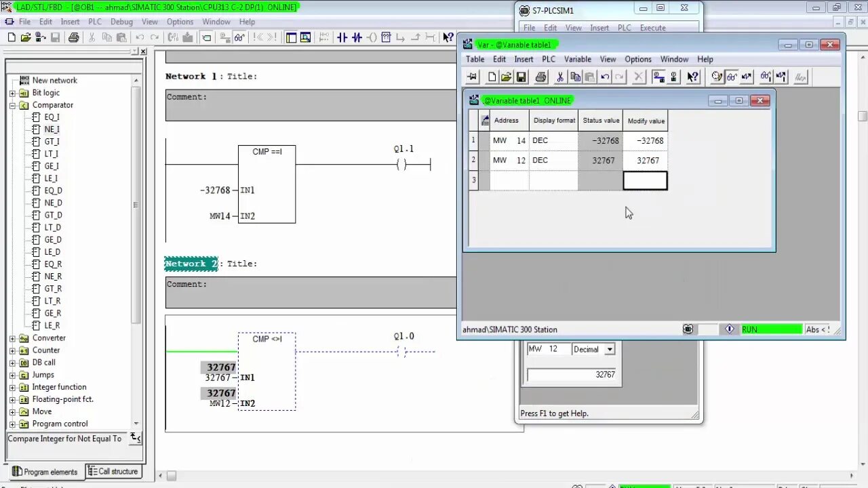Create a new block in LAD editor toolbar
This screenshot has width=868, height=488.
tap(12, 37)
